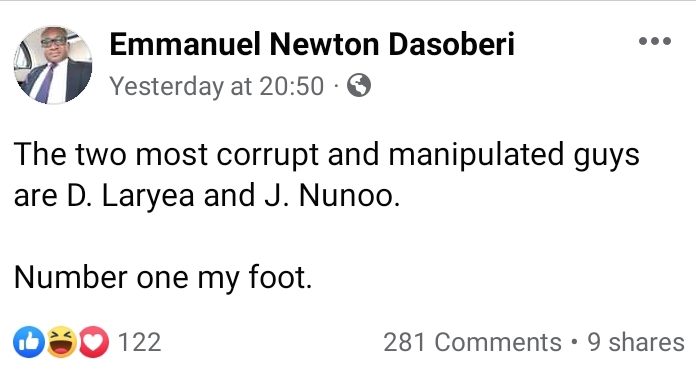Open Emmanuel Newton Dasoberi's profile picture

click(53, 65)
